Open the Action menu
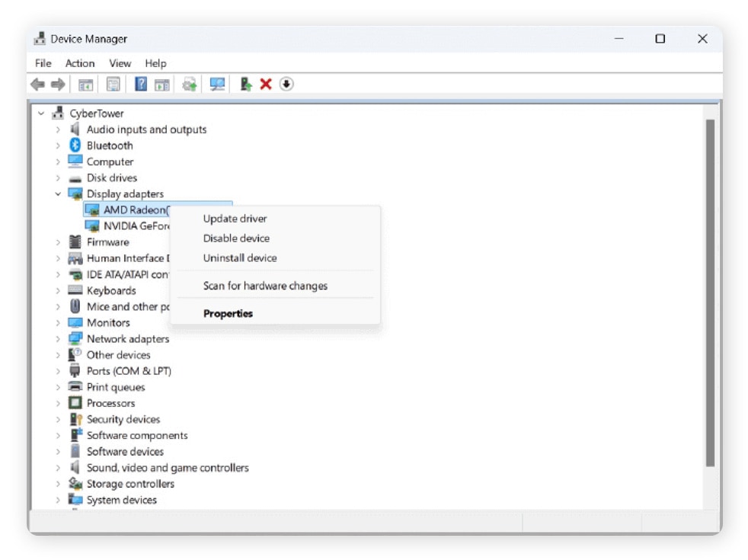The height and width of the screenshot is (560, 748). [x=80, y=63]
